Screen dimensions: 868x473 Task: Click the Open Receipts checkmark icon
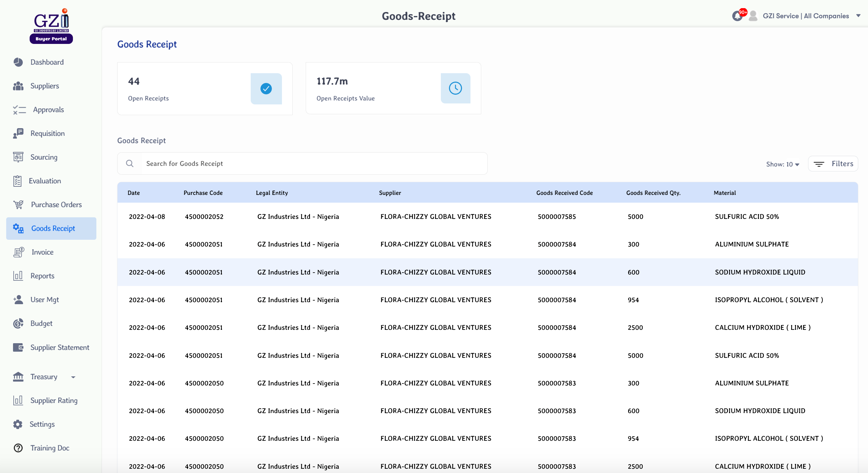(266, 88)
